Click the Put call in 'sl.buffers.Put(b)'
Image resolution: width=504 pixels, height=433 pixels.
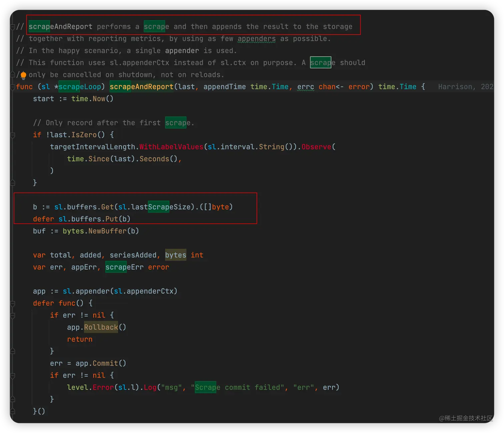click(112, 219)
